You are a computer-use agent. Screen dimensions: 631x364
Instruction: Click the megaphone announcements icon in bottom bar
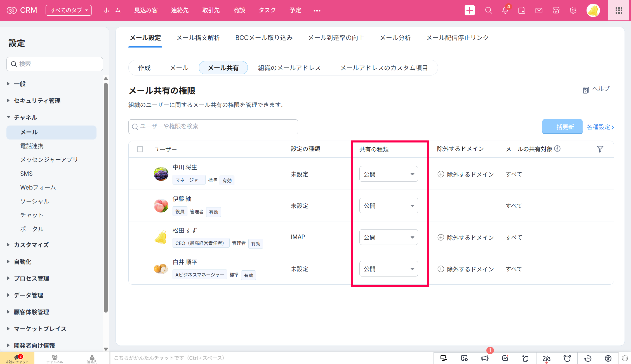pos(485,358)
